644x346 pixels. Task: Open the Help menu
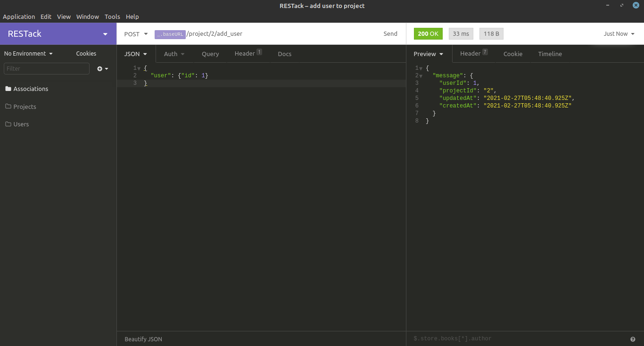point(132,16)
